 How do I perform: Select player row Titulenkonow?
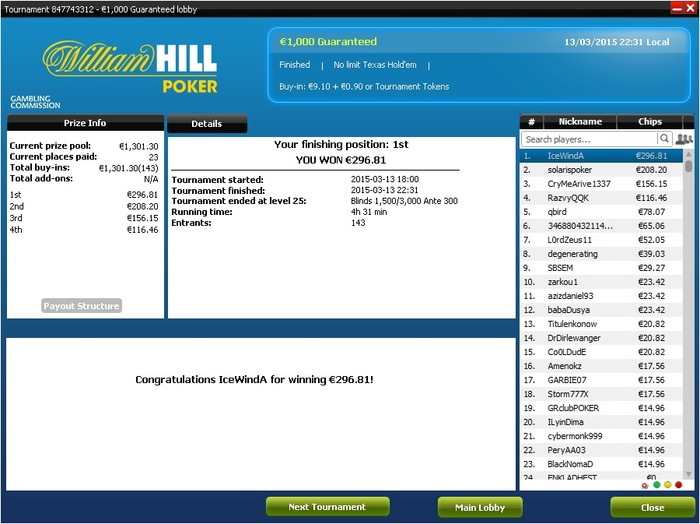pos(601,324)
